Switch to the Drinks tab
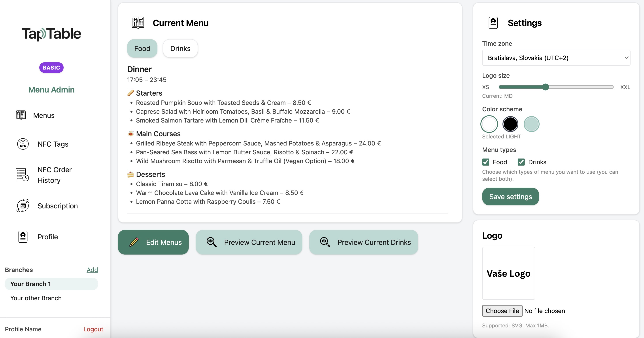The width and height of the screenshot is (644, 338). [x=180, y=48]
